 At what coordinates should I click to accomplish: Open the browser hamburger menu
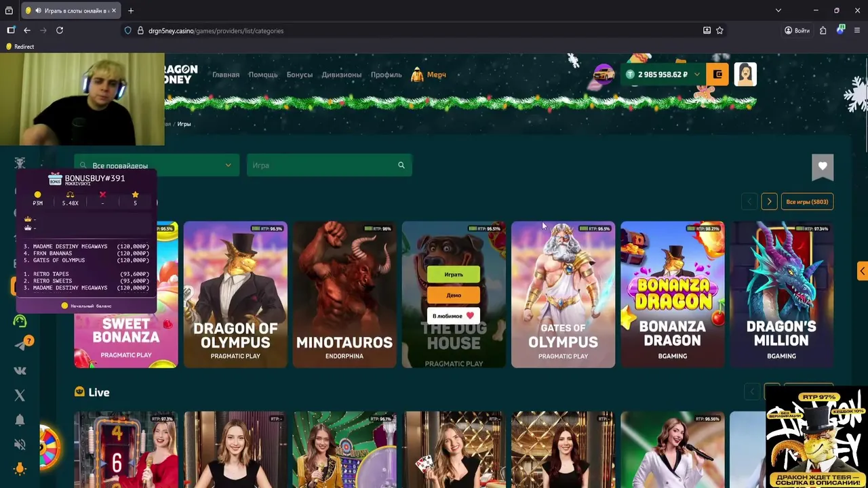[857, 30]
